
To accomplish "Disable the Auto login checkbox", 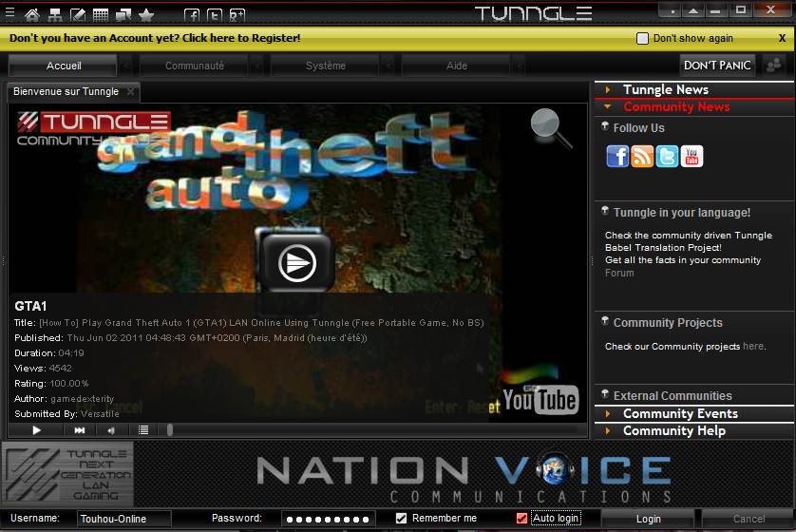I will click(521, 518).
